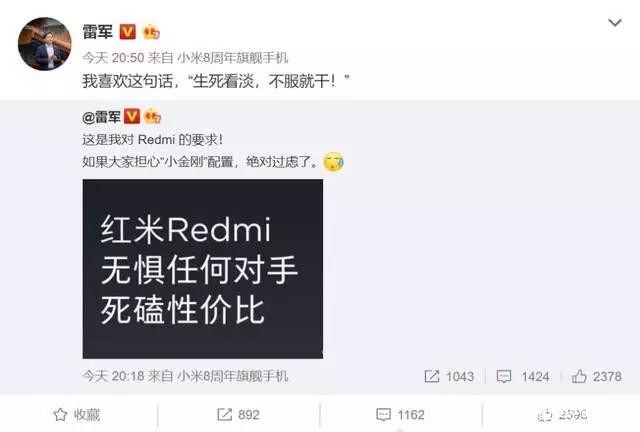The image size is (640, 432).
Task: Click the orange V verified badge beside top username
Action: pos(127,31)
